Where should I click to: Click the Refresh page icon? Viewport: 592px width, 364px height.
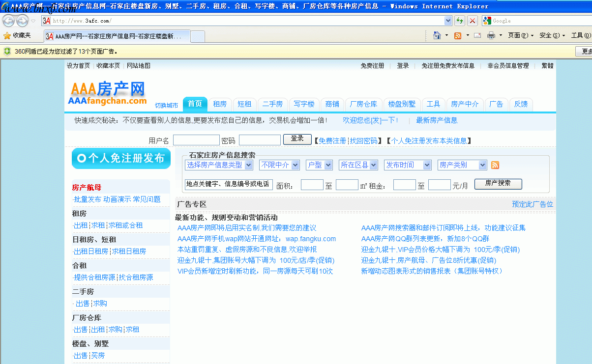click(x=460, y=21)
